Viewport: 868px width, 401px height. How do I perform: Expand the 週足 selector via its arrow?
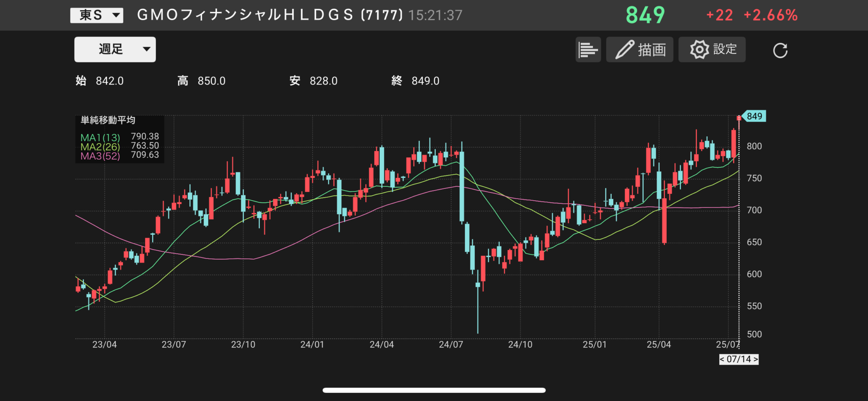147,49
